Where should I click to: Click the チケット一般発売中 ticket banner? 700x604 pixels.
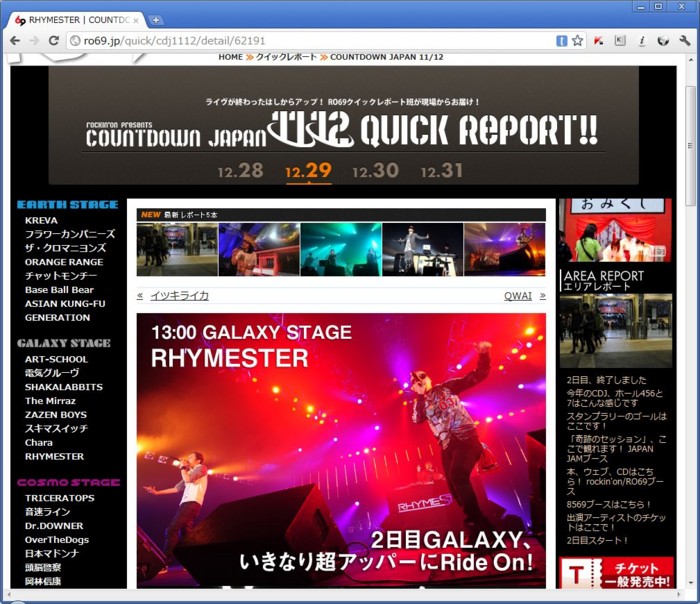616,573
